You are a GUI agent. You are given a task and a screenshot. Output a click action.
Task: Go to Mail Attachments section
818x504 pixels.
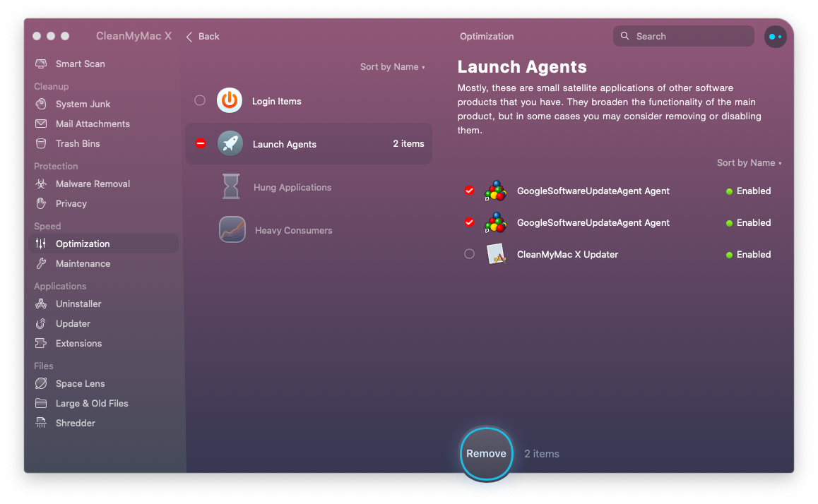pos(93,124)
